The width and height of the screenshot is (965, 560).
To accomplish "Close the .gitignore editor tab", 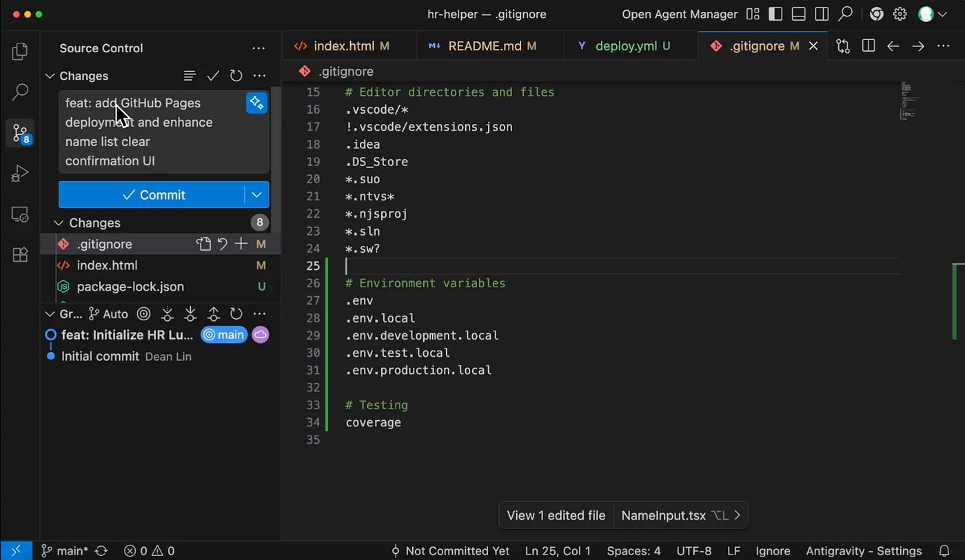I will point(813,46).
